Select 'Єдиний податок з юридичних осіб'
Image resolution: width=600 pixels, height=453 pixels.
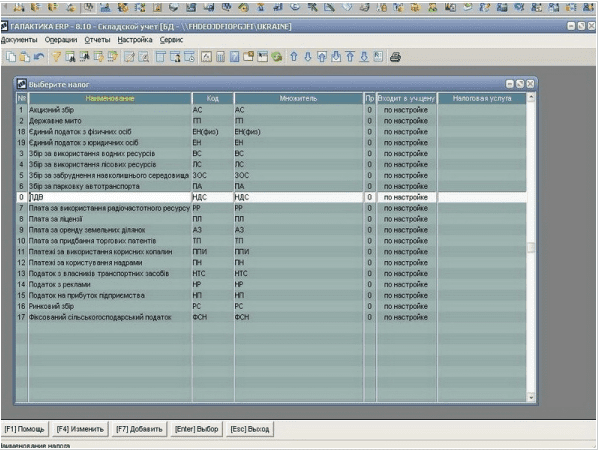[x=271, y=142]
